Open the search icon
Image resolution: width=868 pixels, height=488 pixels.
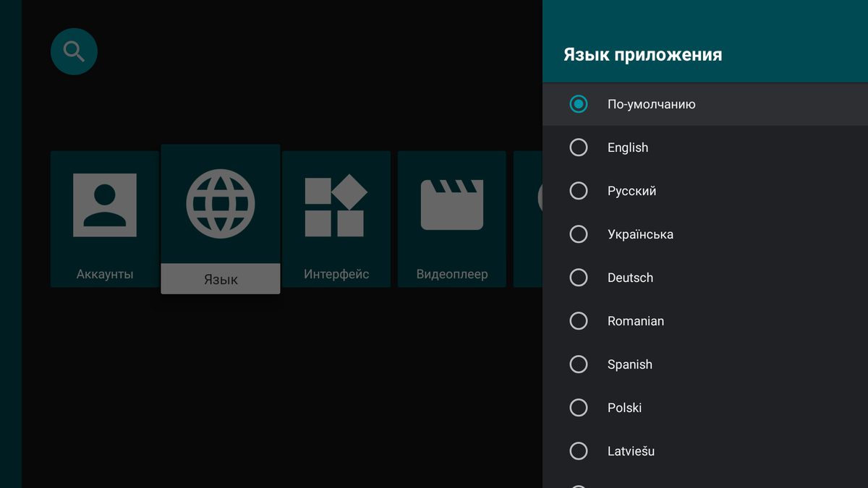(x=74, y=51)
